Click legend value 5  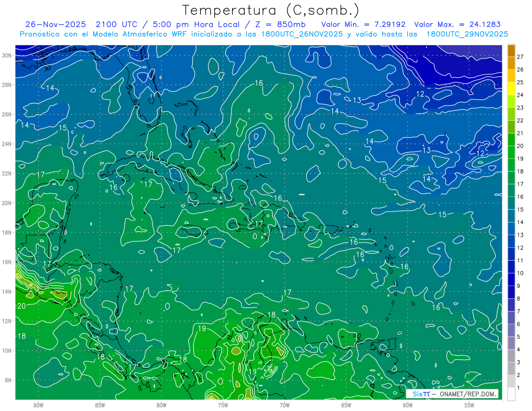click(x=518, y=337)
